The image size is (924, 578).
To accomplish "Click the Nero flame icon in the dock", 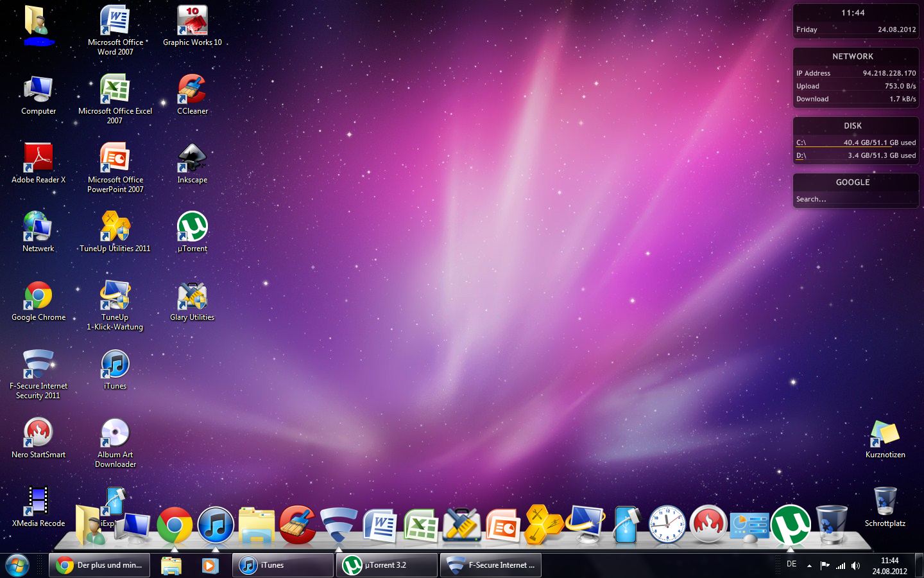I will (x=708, y=525).
